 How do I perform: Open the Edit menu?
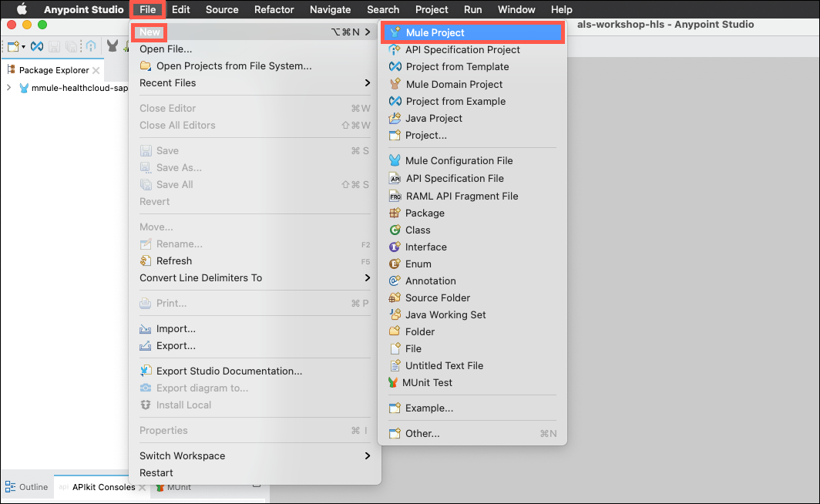pos(181,9)
